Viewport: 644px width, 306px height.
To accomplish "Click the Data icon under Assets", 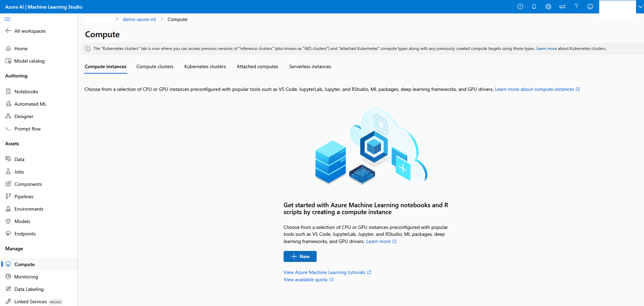I will click(x=8, y=159).
